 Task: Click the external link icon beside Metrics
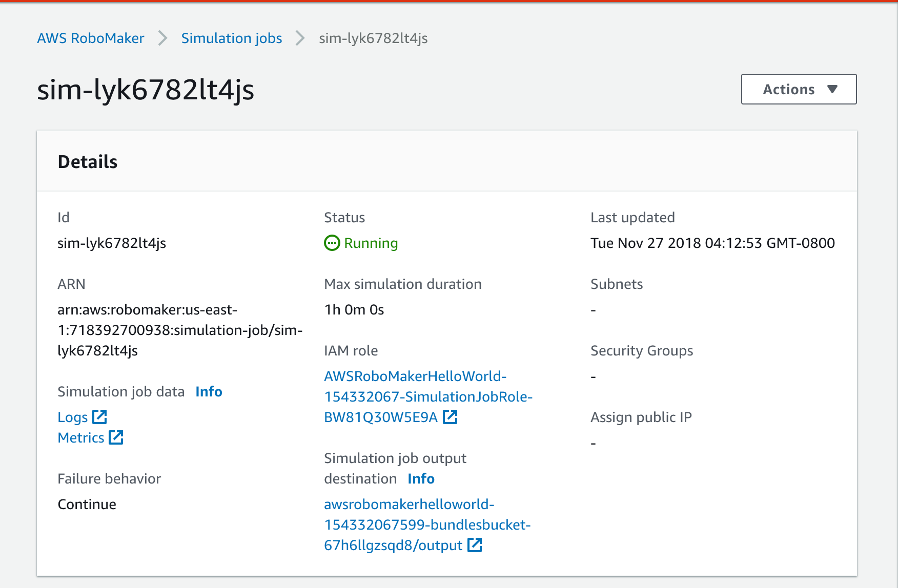(x=116, y=437)
